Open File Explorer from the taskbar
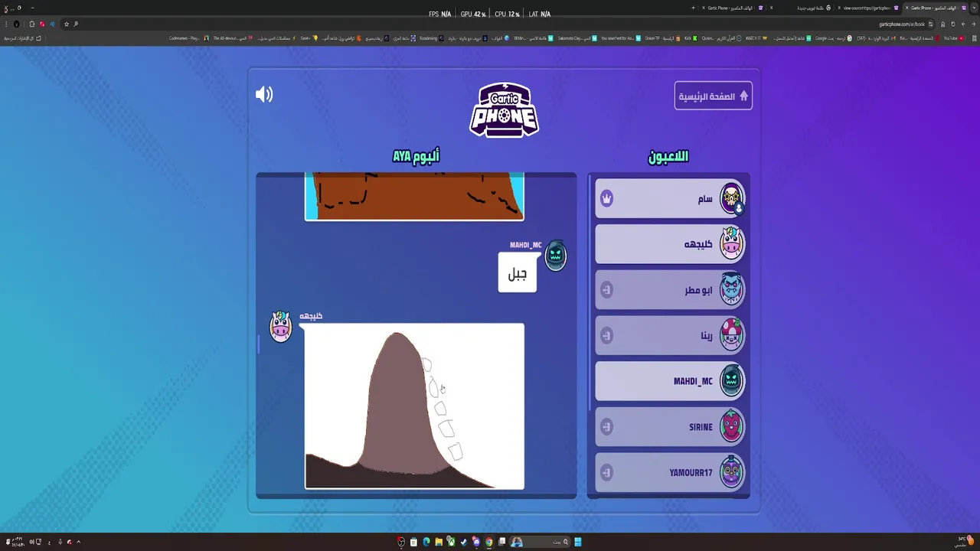980x551 pixels. click(439, 542)
